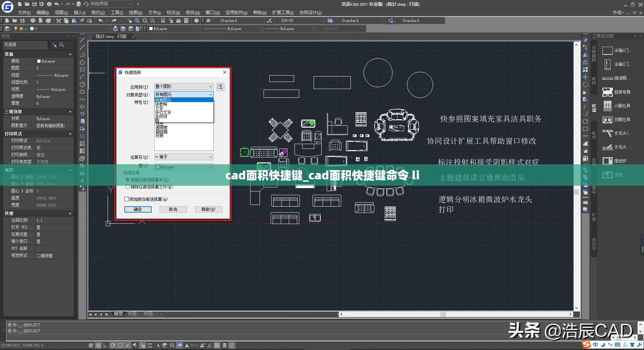644x350 pixels.
Task: Click the quick select icon in properties panel
Action: pyautogui.click(x=62, y=45)
